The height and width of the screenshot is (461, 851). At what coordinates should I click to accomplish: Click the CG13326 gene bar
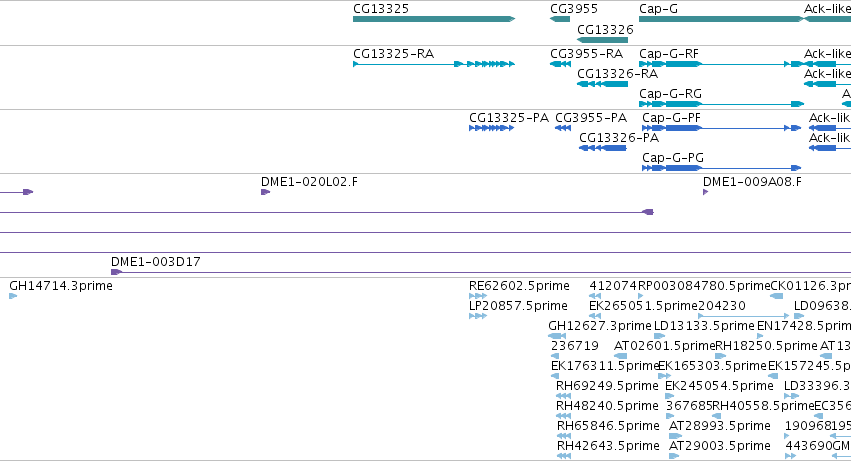coord(602,40)
